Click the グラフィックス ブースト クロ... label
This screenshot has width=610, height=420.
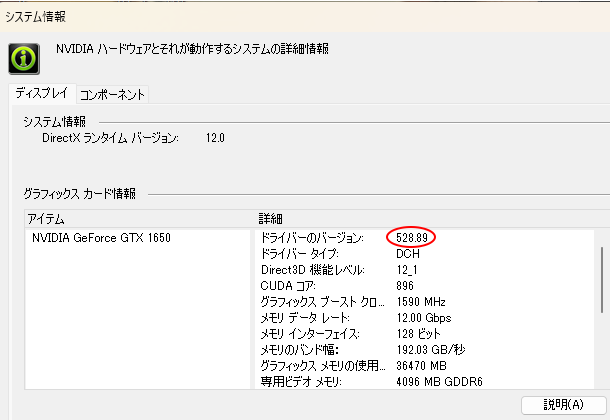coord(323,302)
